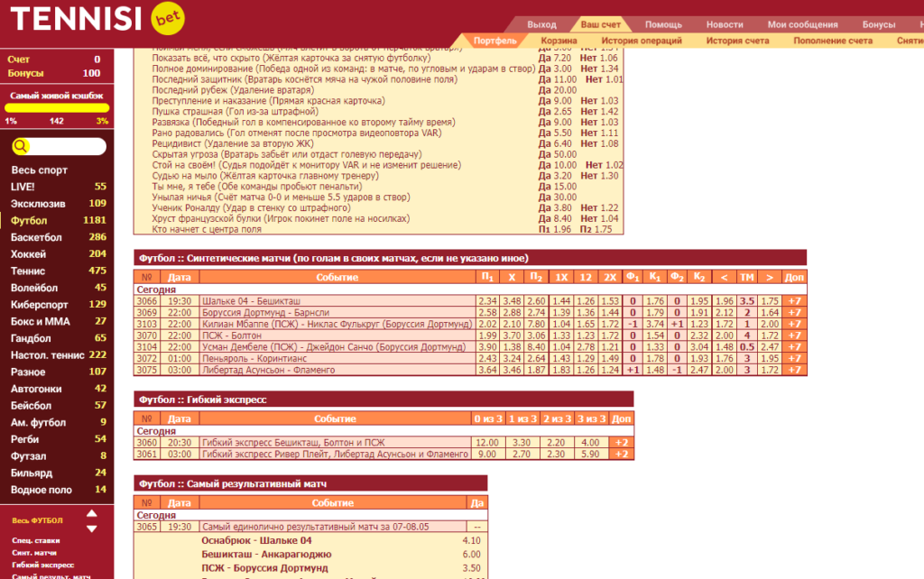Click the down arrow below Весь ФУТБОЛ

tap(92, 528)
